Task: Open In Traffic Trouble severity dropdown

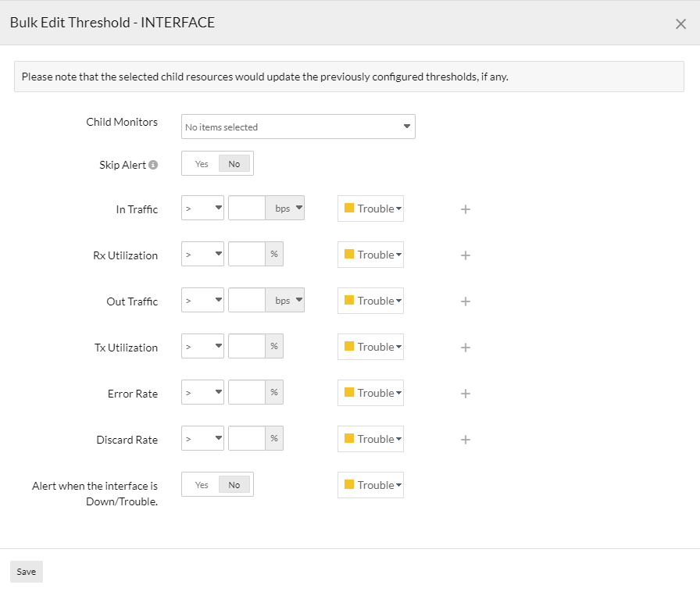Action: click(x=370, y=209)
